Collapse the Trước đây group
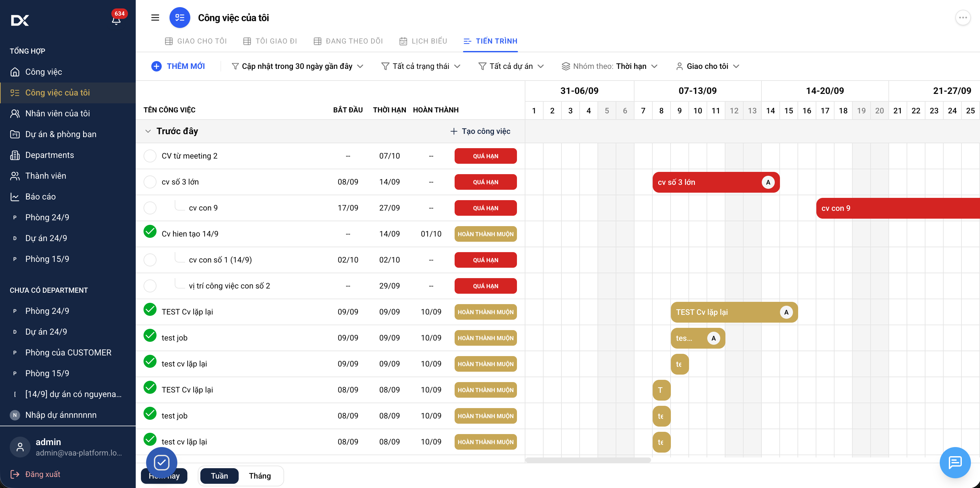The image size is (980, 488). (148, 131)
